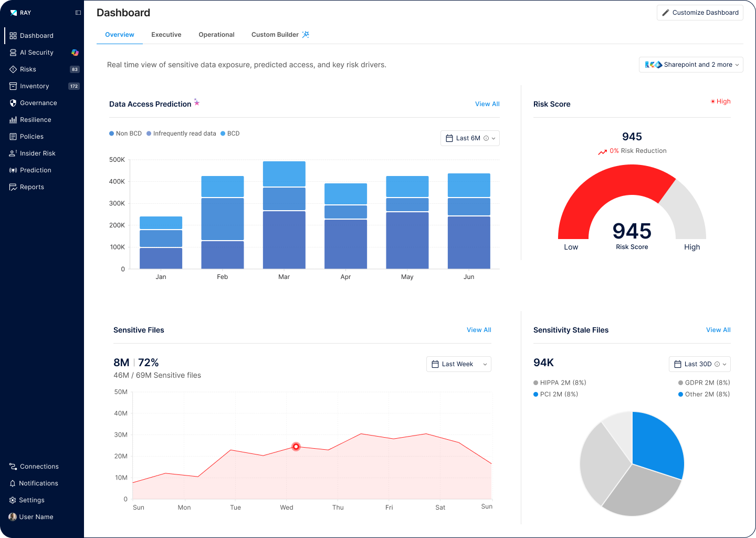Viewport: 756px width, 538px height.
Task: Open AI Security from the sidebar
Action: pos(36,53)
